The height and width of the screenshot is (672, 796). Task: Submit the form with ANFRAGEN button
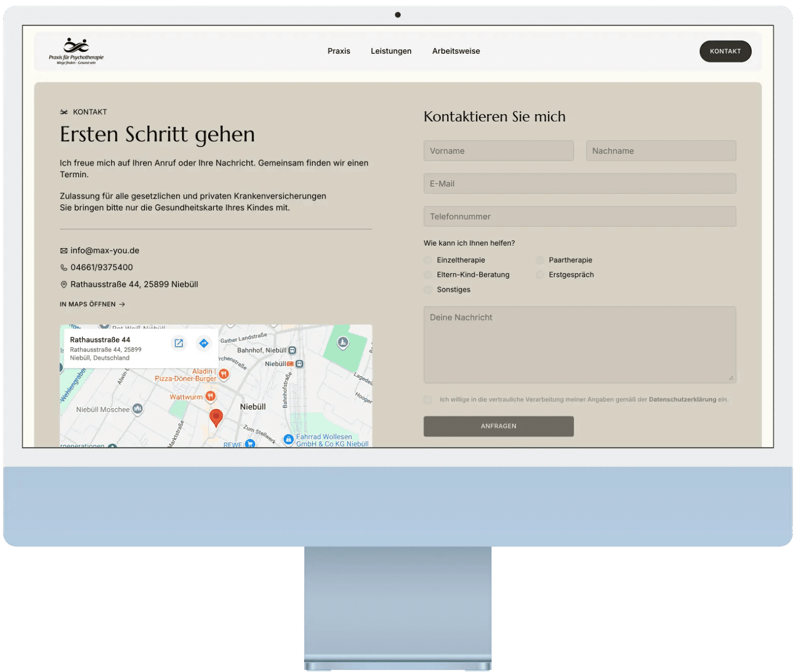point(498,426)
